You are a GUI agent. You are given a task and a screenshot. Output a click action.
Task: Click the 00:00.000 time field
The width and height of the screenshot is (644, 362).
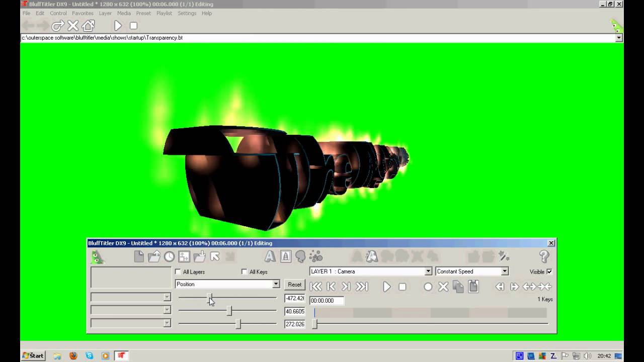click(327, 301)
